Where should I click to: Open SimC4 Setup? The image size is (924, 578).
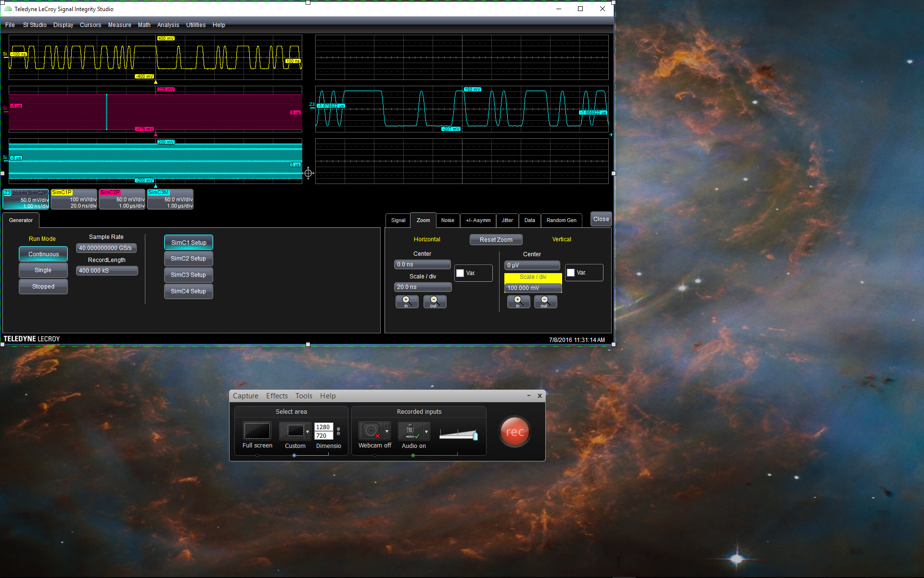[189, 291]
